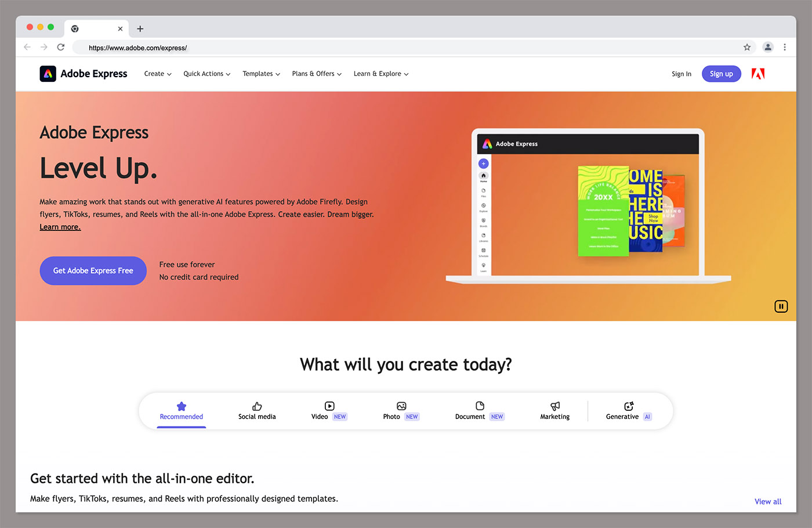Click the Photo category icon
The width and height of the screenshot is (812, 528).
(401, 407)
